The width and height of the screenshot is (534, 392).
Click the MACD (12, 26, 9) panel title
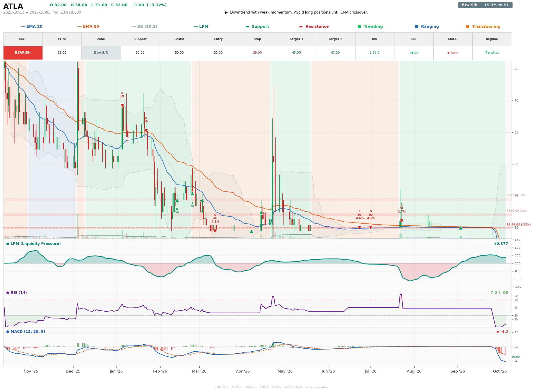[26, 332]
